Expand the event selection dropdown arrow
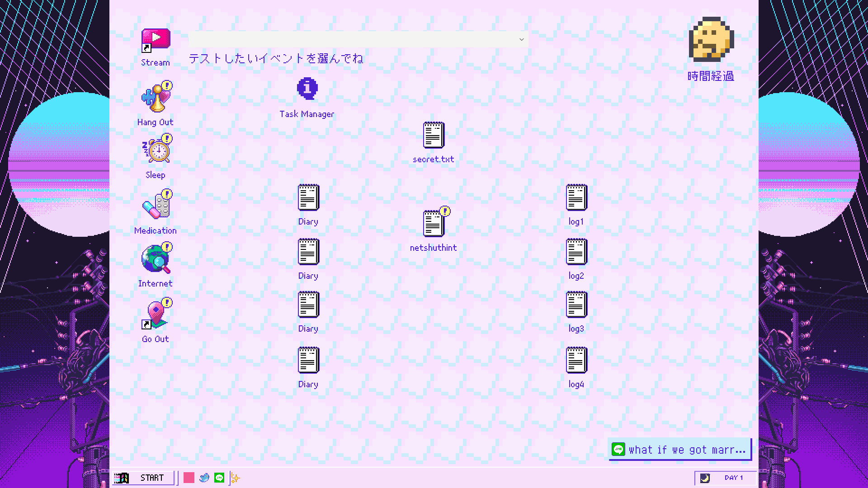Image resolution: width=868 pixels, height=488 pixels. pos(521,39)
